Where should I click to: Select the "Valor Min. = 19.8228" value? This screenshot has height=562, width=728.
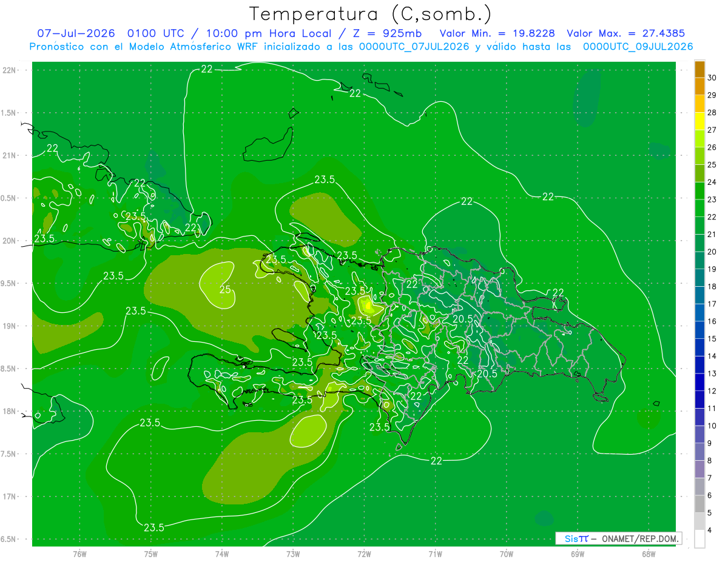(x=498, y=33)
